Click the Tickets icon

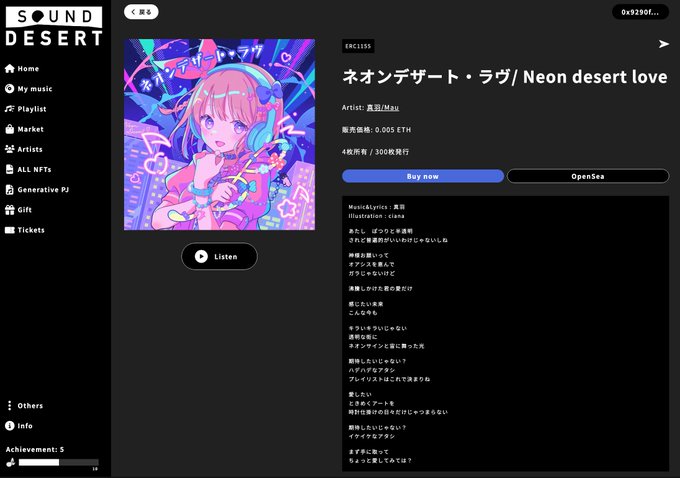click(10, 230)
